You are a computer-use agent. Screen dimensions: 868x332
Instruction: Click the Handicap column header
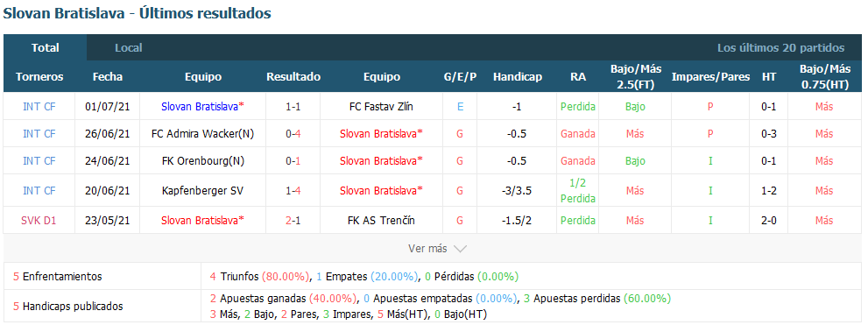pyautogui.click(x=518, y=77)
